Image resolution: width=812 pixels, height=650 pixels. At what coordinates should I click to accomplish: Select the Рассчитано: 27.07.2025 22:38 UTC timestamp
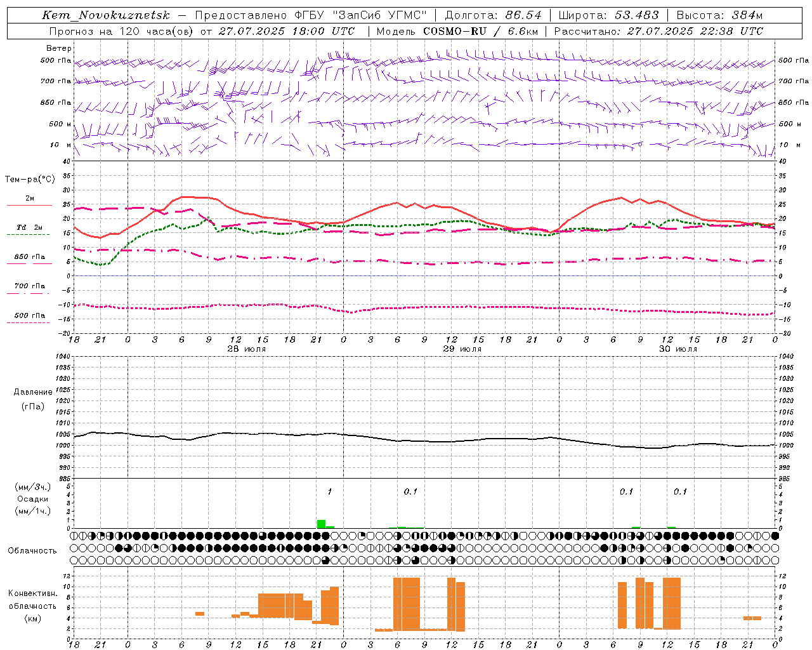(x=658, y=31)
